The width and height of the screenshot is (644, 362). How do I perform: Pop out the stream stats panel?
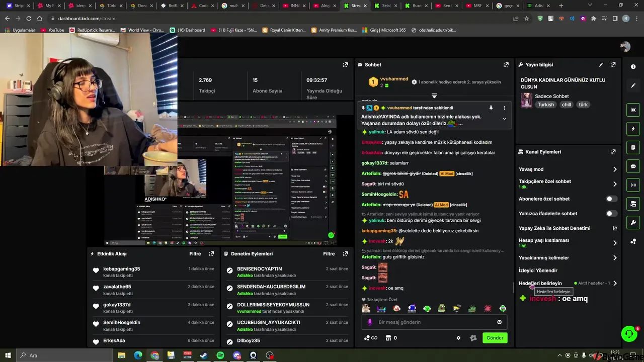coord(345,65)
